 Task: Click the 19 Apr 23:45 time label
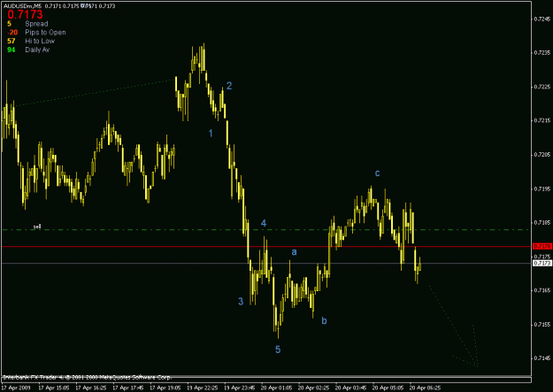coord(240,388)
